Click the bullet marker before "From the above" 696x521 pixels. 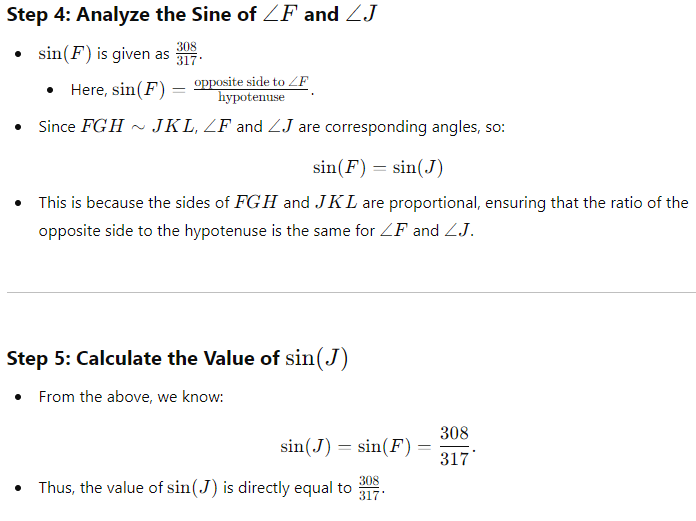pos(19,397)
